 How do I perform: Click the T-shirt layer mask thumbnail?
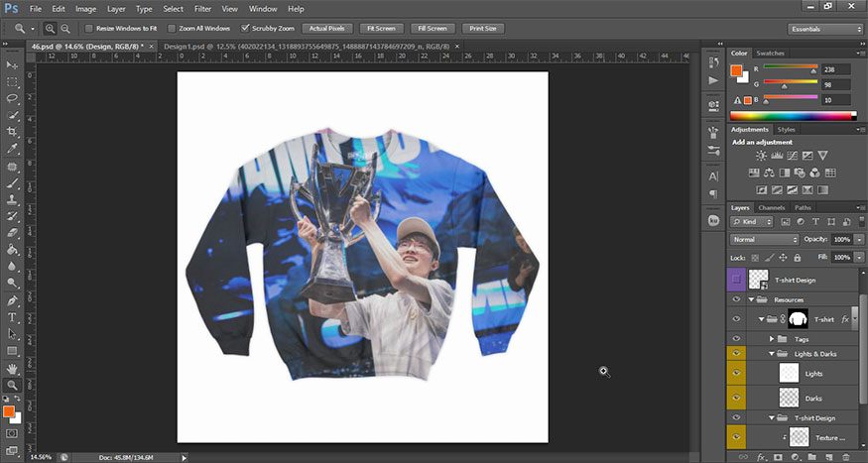[798, 318]
